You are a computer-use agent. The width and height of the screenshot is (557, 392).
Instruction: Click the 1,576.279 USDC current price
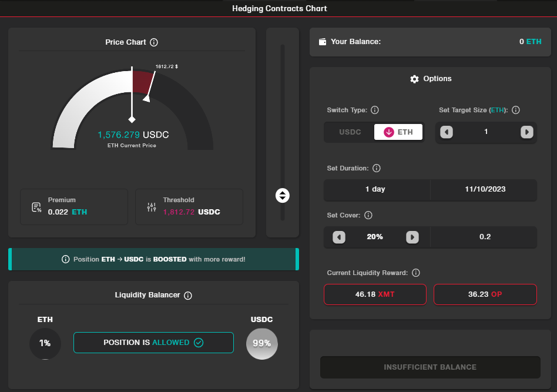133,135
